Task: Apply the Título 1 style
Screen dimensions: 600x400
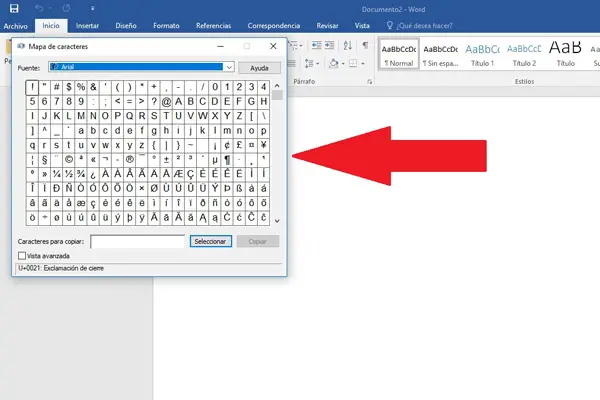Action: [x=482, y=54]
